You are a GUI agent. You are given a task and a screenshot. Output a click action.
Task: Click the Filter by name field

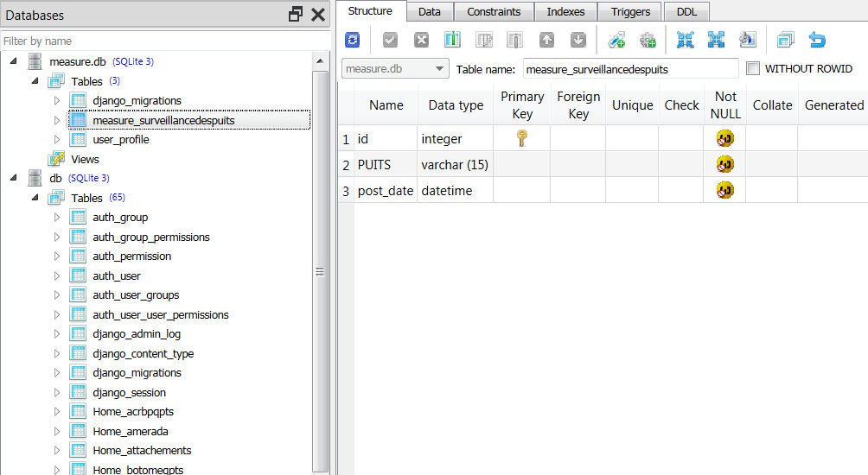[x=165, y=41]
